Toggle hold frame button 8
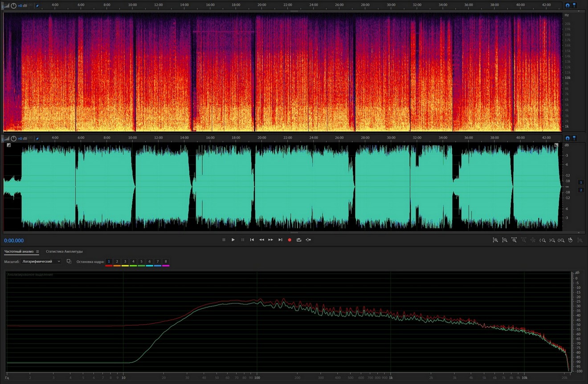This screenshot has height=384, width=588. [x=166, y=262]
